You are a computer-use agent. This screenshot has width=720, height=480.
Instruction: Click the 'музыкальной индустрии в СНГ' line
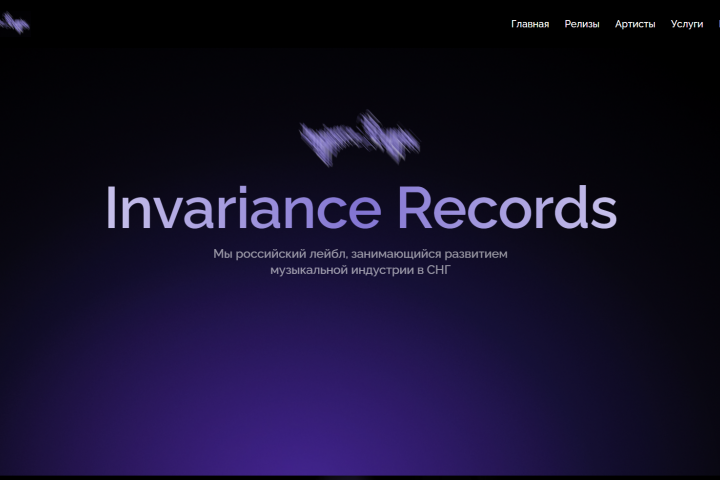pos(360,270)
